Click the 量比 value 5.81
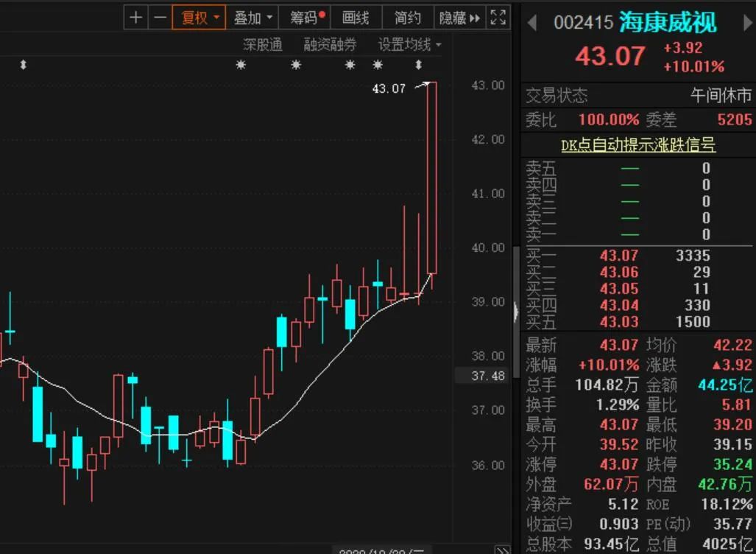756x554 pixels. (737, 404)
